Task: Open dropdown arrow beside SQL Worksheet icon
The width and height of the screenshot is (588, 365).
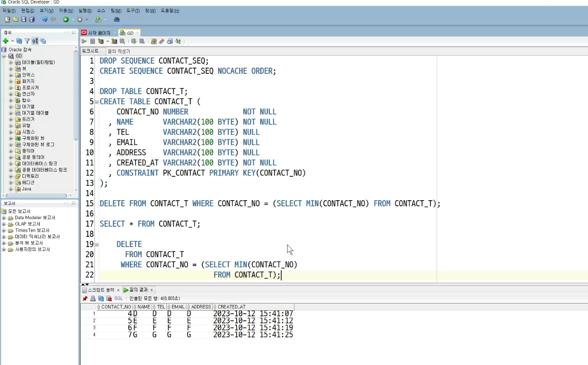Action: point(105,19)
